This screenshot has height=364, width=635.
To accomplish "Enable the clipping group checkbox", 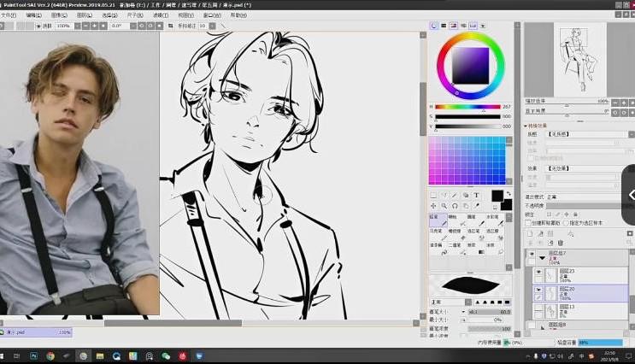I will [x=529, y=222].
